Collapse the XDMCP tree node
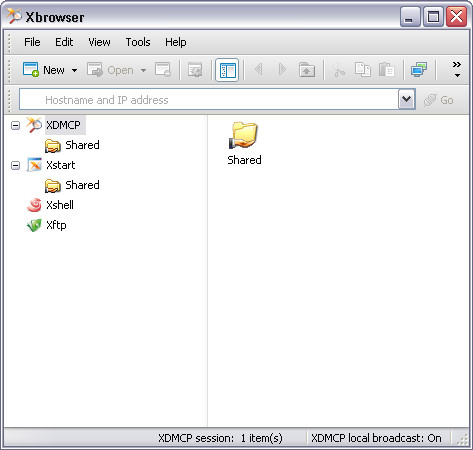This screenshot has width=473, height=450. (15, 125)
